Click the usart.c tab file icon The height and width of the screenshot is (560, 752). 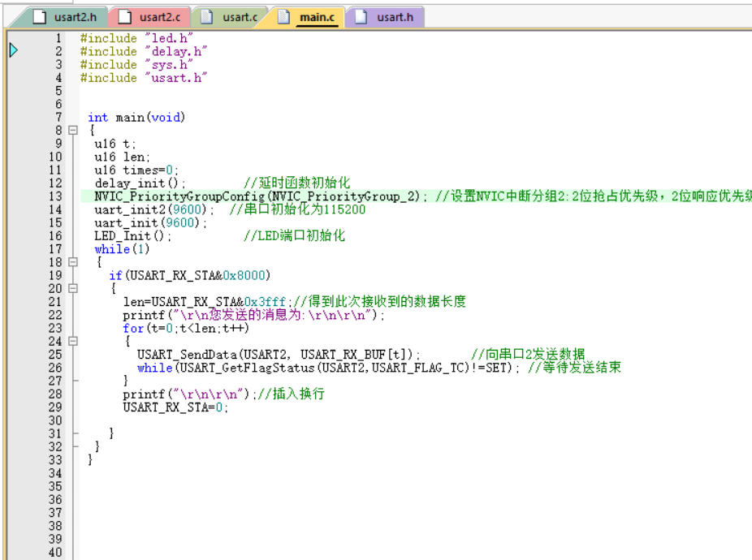pyautogui.click(x=207, y=17)
